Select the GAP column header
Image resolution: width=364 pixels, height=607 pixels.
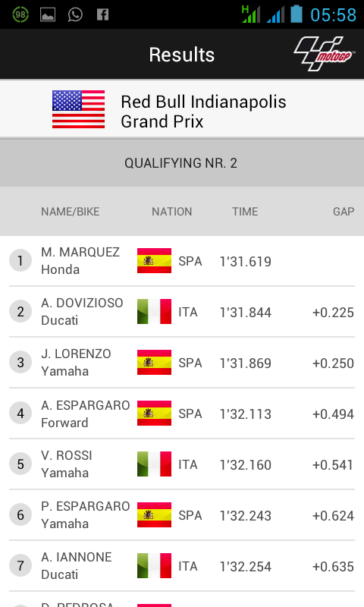(x=344, y=212)
